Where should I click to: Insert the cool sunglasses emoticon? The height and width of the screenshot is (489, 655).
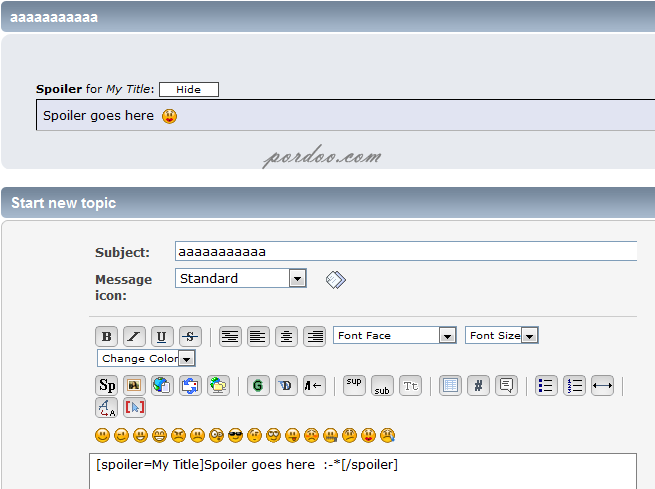(236, 436)
